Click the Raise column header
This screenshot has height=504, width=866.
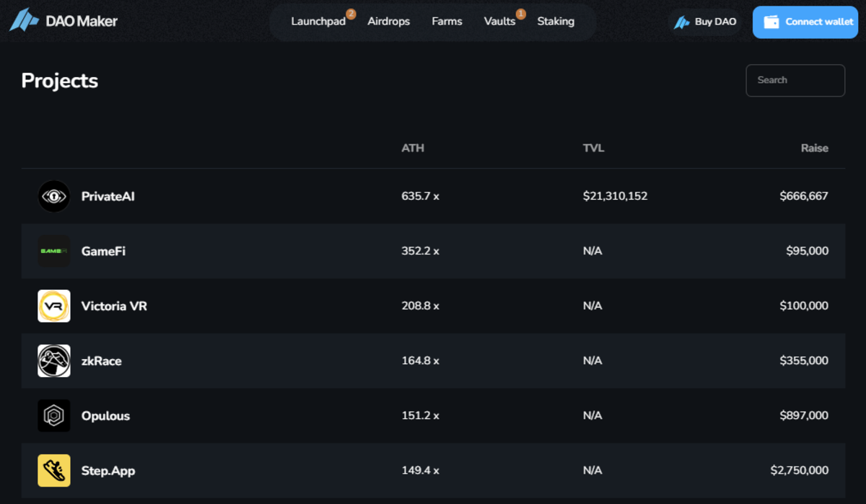pos(814,148)
